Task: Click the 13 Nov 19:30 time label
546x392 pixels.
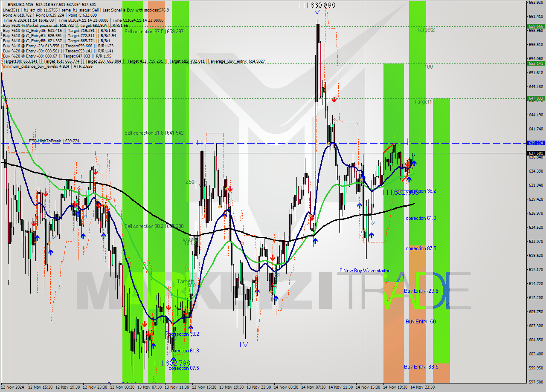Action: (231, 387)
